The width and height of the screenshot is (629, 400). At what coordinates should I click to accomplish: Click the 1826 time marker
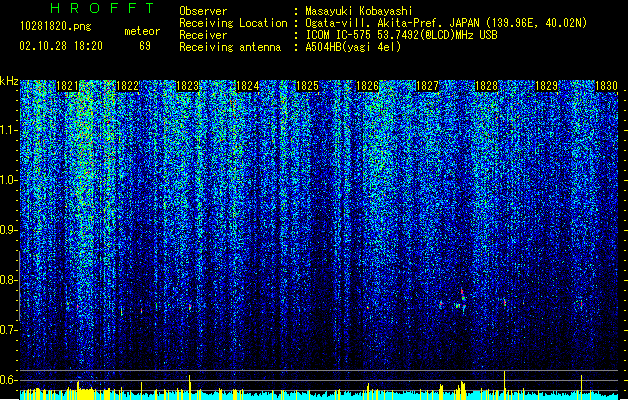(367, 86)
